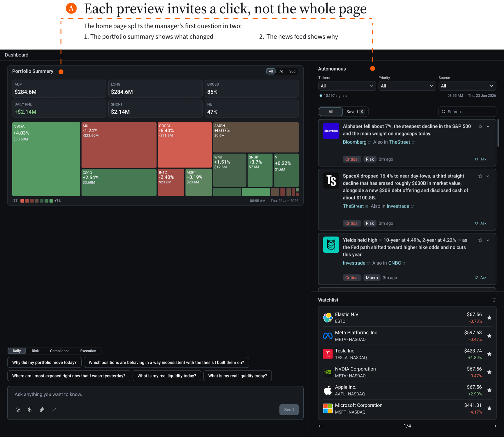
Task: Open the Watchlist filter icon
Action: (494, 300)
